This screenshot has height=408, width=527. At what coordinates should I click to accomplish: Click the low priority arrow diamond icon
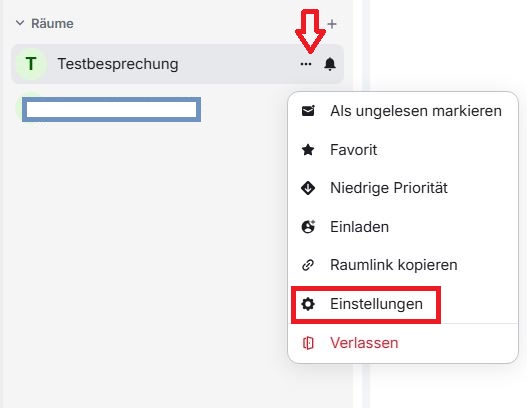pyautogui.click(x=308, y=188)
